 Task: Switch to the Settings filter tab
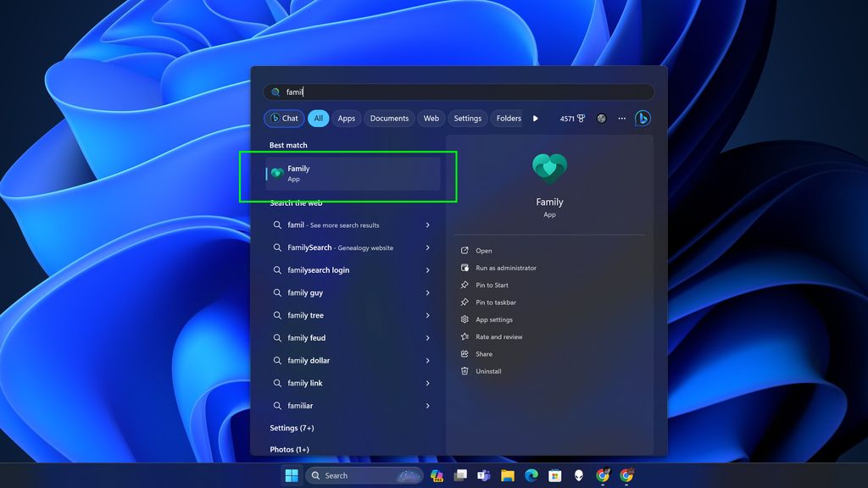467,119
